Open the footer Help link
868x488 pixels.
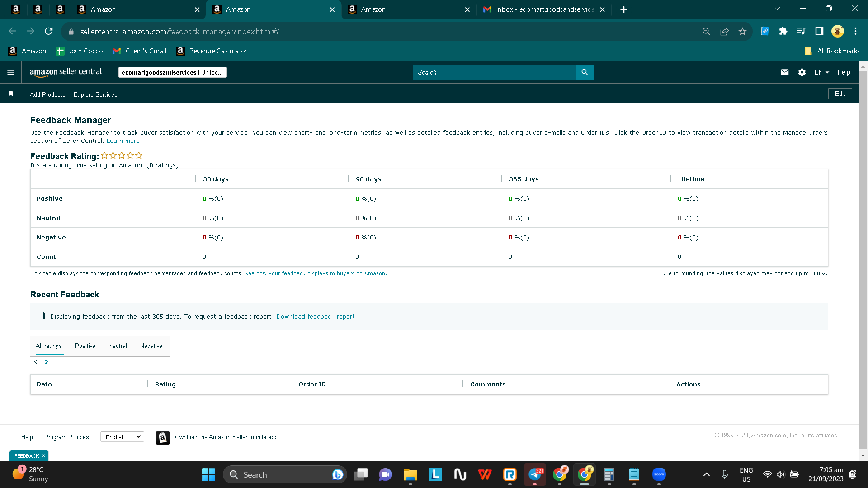[27, 437]
